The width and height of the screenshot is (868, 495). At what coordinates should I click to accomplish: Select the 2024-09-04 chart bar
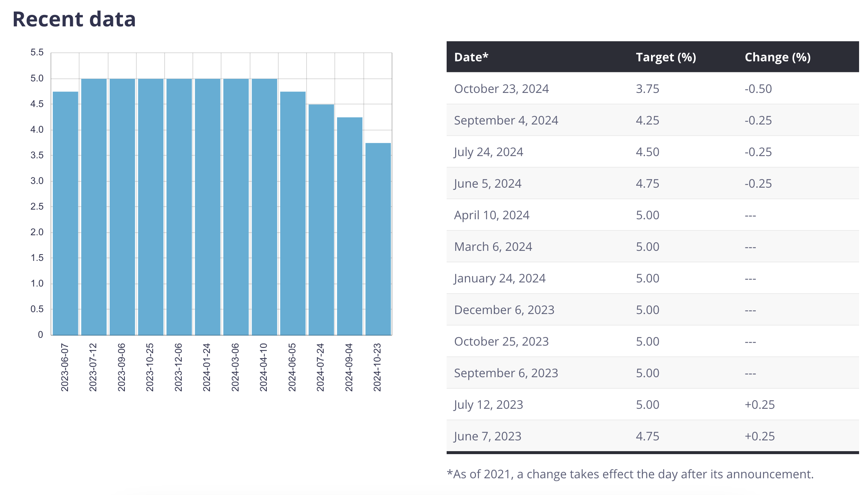pyautogui.click(x=350, y=226)
